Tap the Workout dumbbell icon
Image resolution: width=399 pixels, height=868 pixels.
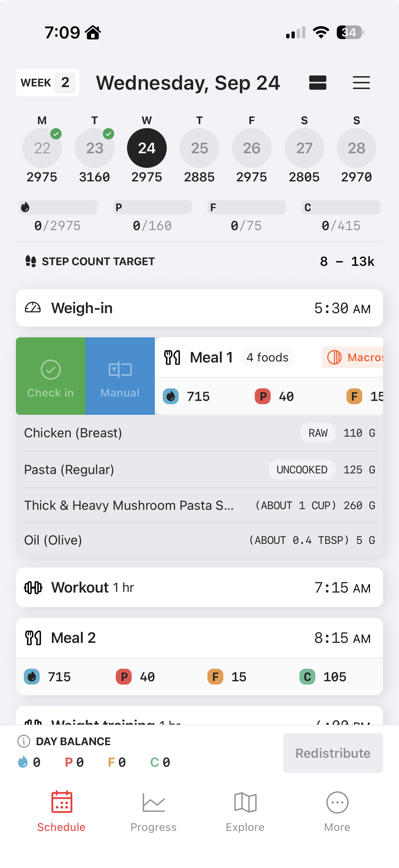coord(33,587)
